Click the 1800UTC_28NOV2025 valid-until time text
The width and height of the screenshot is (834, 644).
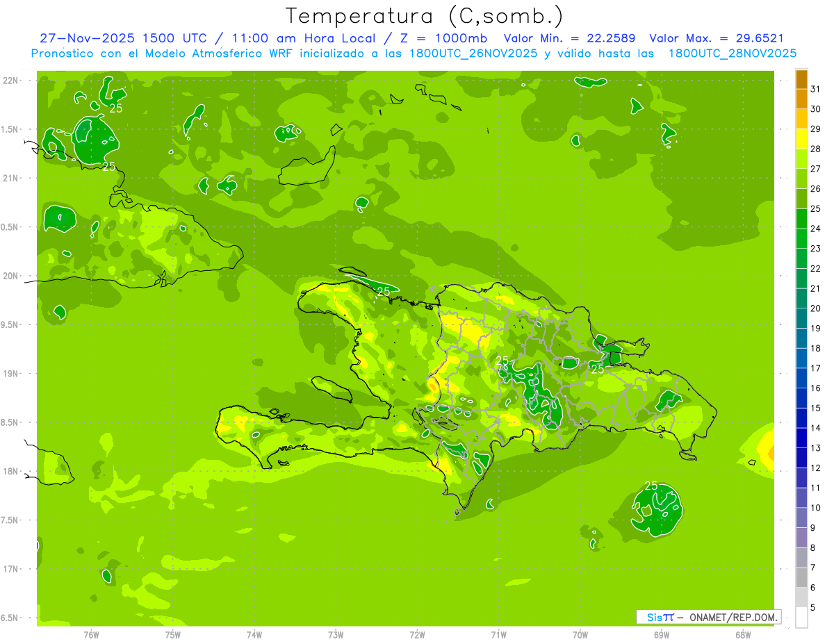click(x=727, y=53)
